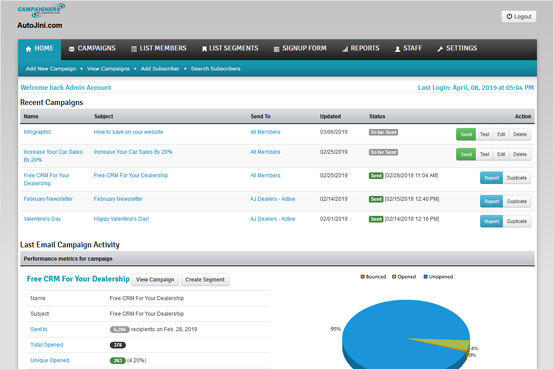Click the power icon on Logout button
This screenshot has height=370, width=554.
(509, 17)
